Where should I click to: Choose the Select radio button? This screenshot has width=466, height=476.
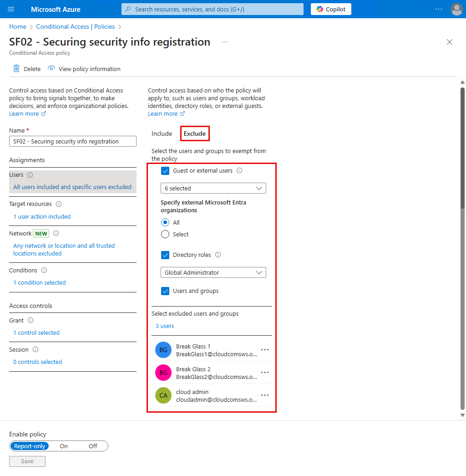tap(165, 234)
